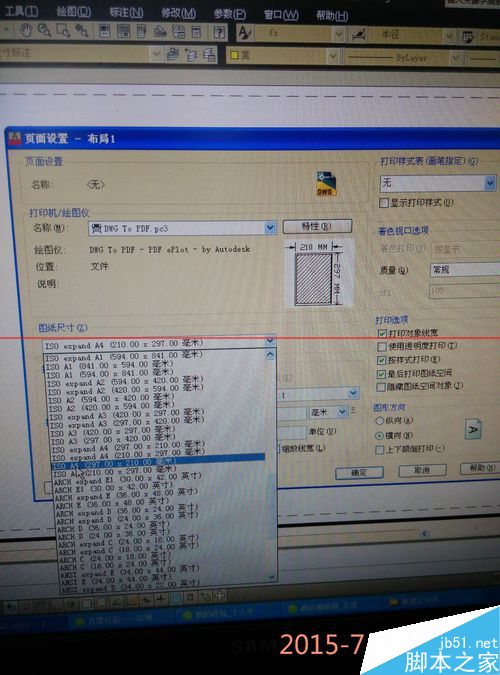Image resolution: width=500 pixels, height=675 pixels.
Task: Open the Sheet Set Manager icon
Action: point(160,31)
